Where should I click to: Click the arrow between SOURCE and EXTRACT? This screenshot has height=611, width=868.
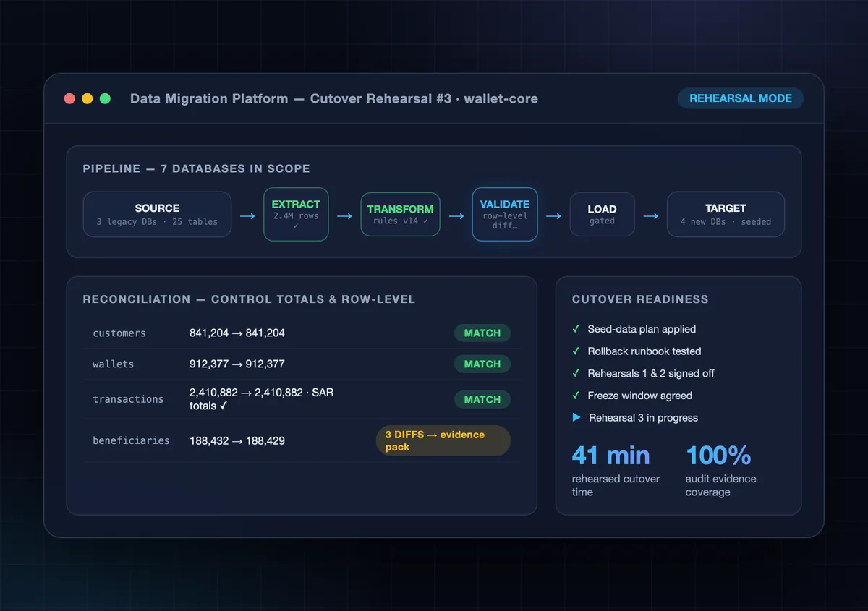point(247,215)
